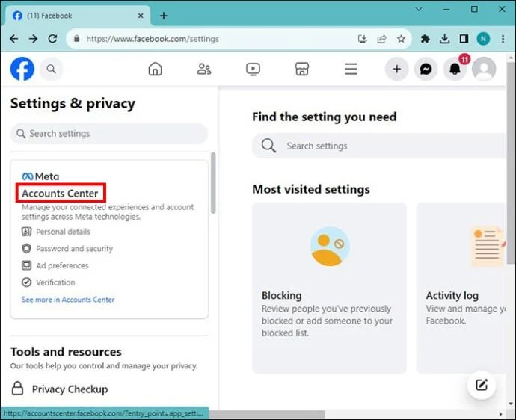Go to the Home feed icon
Screen dimensions: 516x420
click(x=155, y=69)
